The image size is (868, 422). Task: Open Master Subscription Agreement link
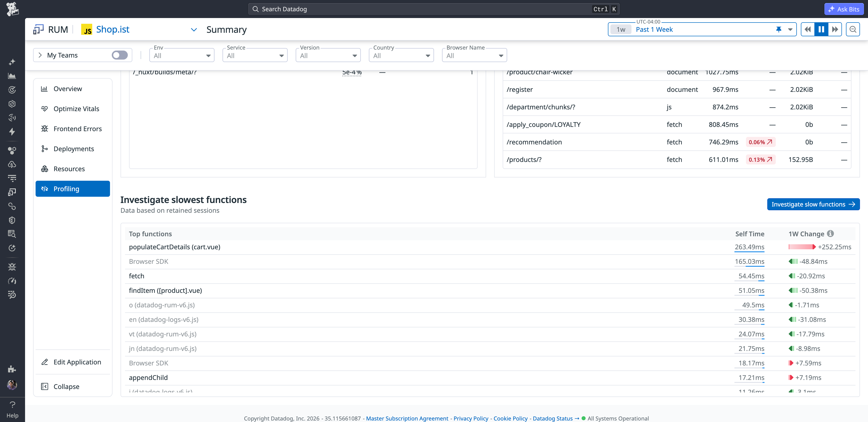(407, 418)
